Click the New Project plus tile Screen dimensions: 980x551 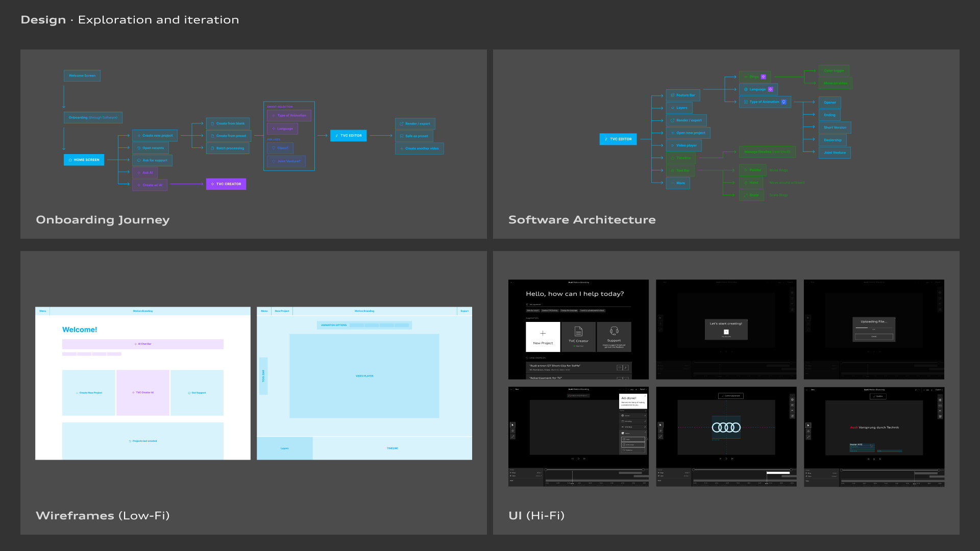pos(543,337)
